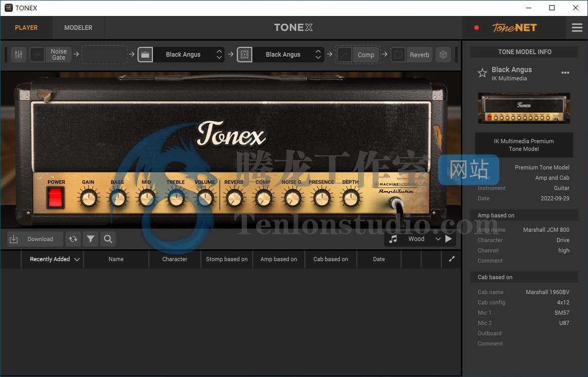Sort by the Character column
Screen dimensions: 588x377
[x=175, y=259]
